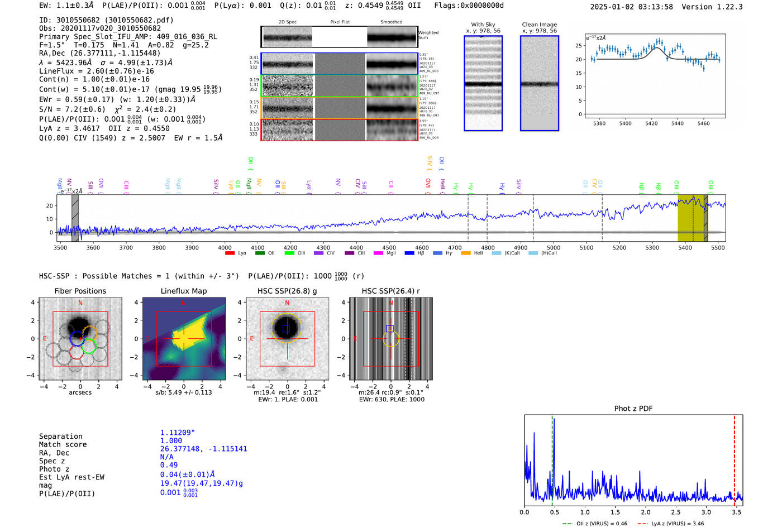Click the "2D Spec" column header

pyautogui.click(x=288, y=22)
